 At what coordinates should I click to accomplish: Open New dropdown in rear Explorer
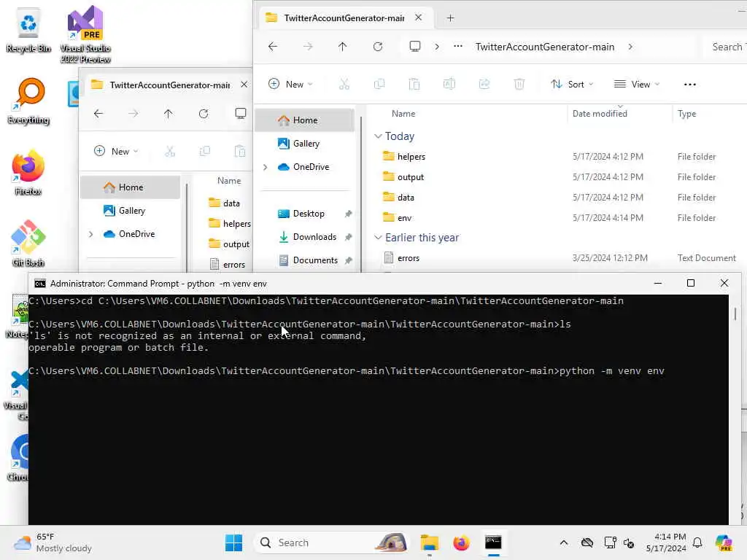116,152
